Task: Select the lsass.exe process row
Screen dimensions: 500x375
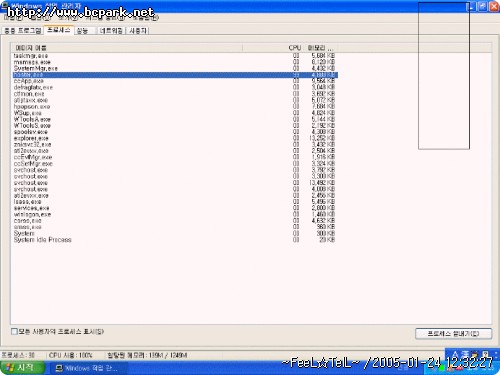Action: pos(175,202)
